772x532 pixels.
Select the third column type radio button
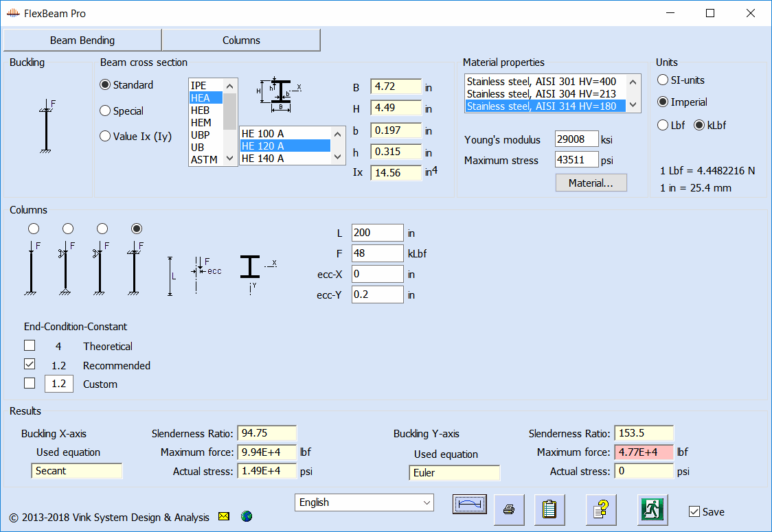[x=102, y=229]
